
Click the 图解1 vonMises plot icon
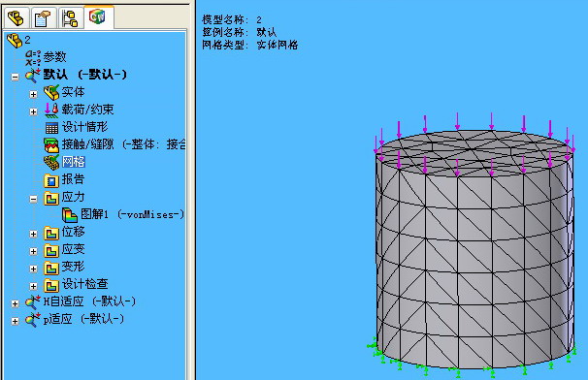[x=70, y=215]
